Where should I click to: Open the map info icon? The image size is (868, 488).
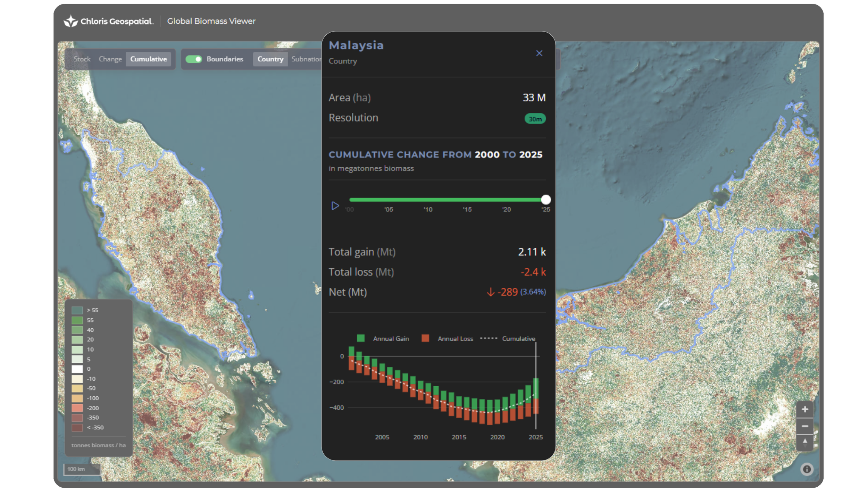click(807, 469)
